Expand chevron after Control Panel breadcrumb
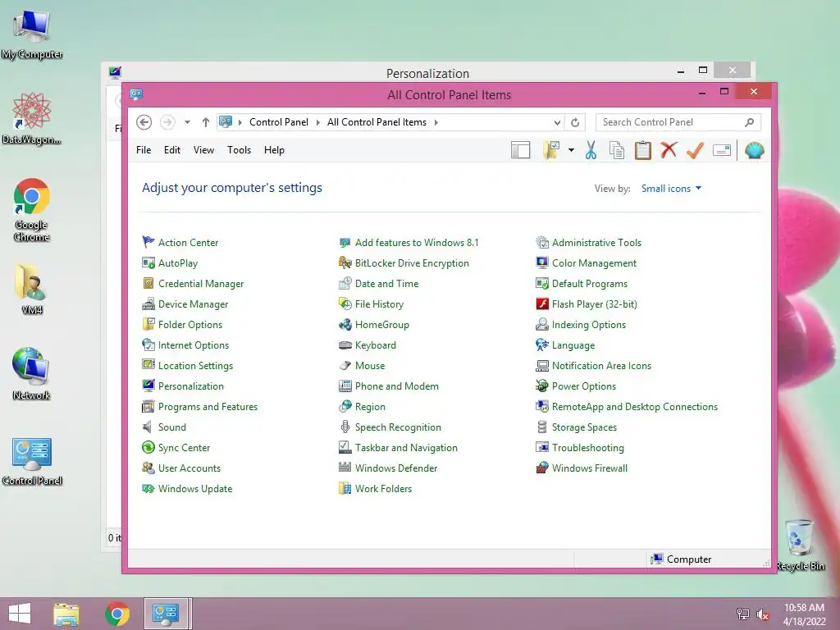The width and height of the screenshot is (840, 630). coord(317,122)
